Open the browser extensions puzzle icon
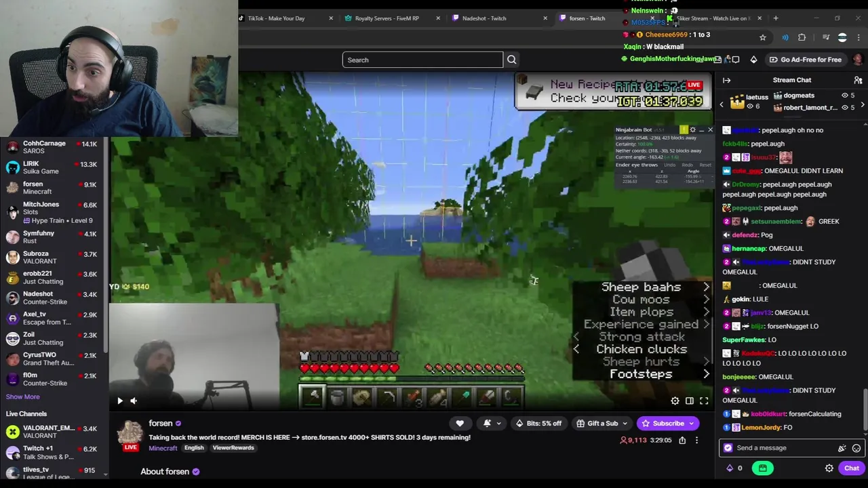 pos(802,37)
